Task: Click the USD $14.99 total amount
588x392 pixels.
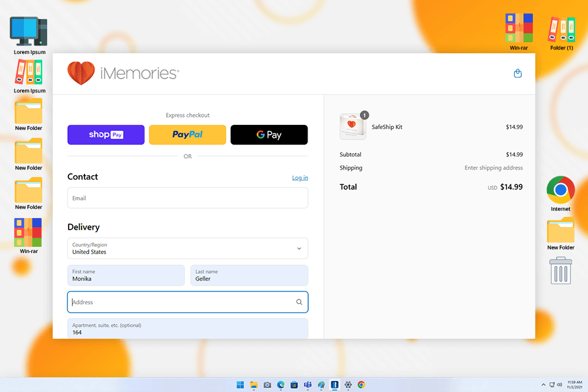Action: coord(505,187)
